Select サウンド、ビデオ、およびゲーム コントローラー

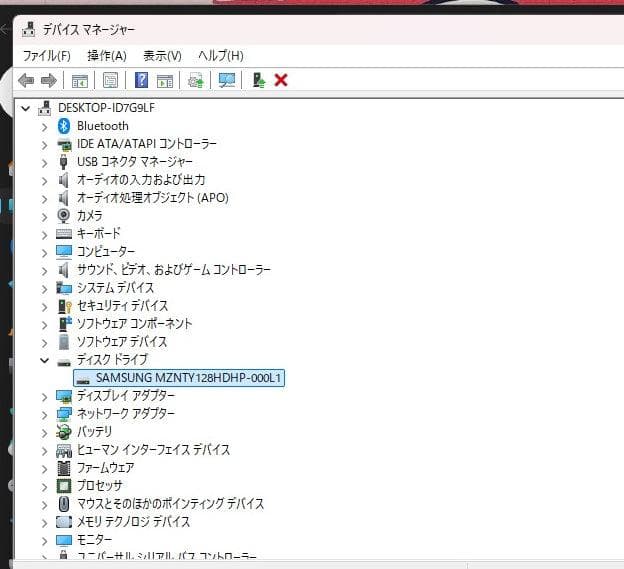pos(174,270)
